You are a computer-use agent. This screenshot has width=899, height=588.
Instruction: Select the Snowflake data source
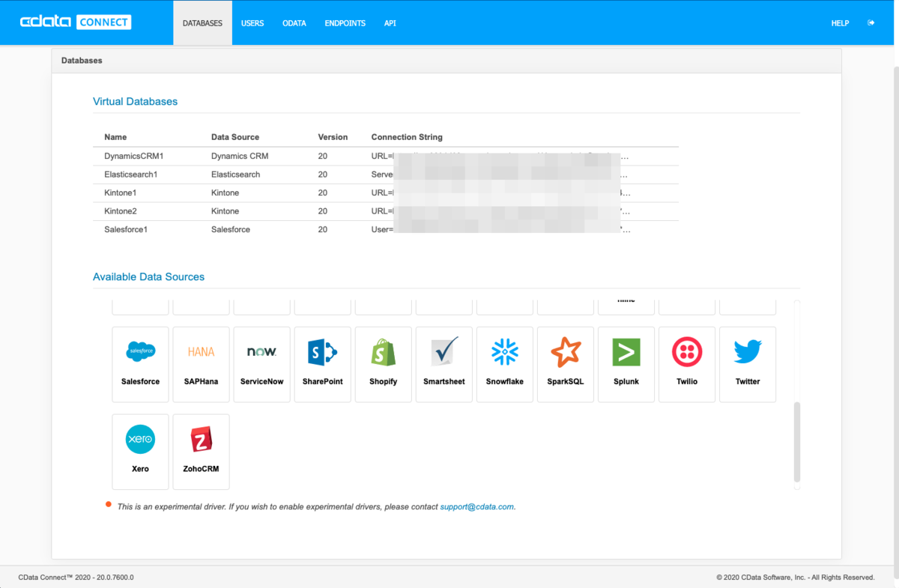pos(505,364)
